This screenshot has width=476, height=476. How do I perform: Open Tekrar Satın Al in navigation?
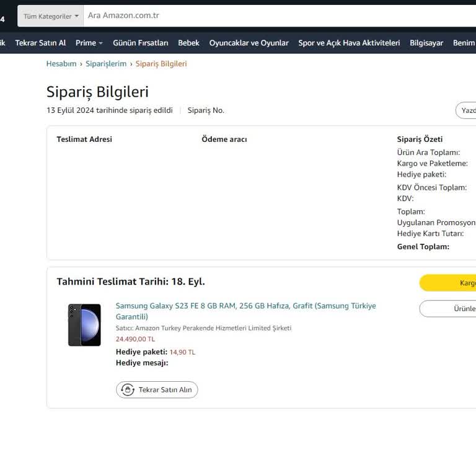(40, 43)
